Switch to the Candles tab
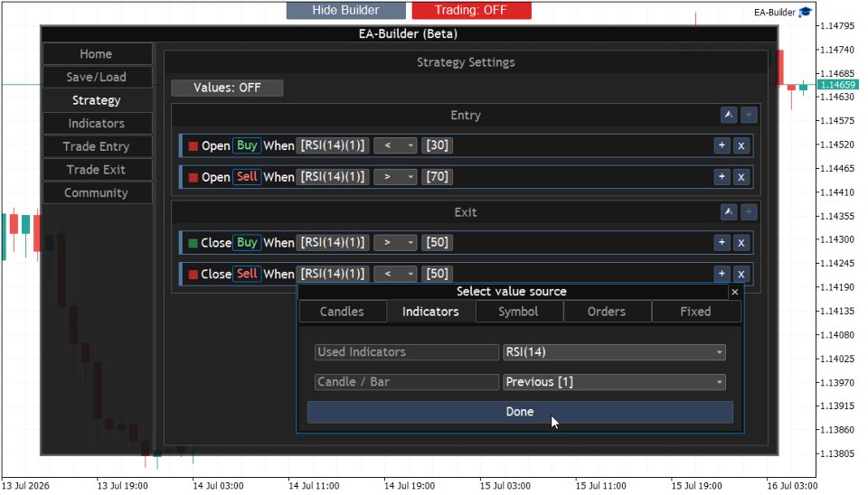The width and height of the screenshot is (868, 495). (342, 312)
